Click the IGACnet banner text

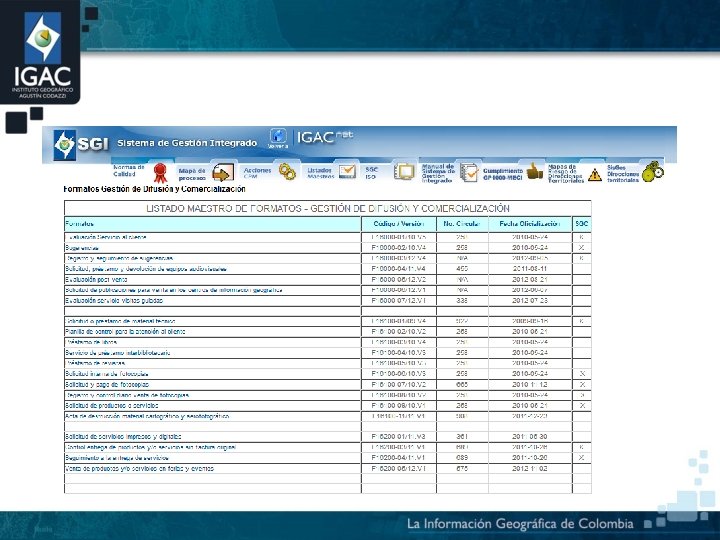[x=325, y=136]
